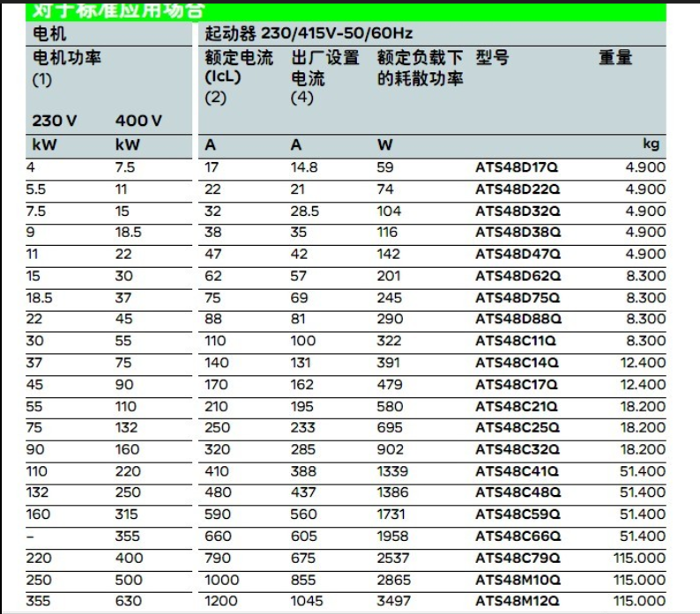Select model number ATS48C79Q
The image size is (700, 614).
click(518, 558)
